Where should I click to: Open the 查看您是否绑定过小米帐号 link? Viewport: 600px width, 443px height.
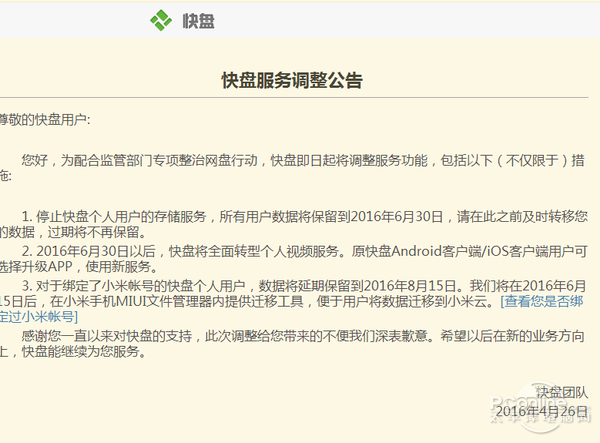pyautogui.click(x=542, y=301)
